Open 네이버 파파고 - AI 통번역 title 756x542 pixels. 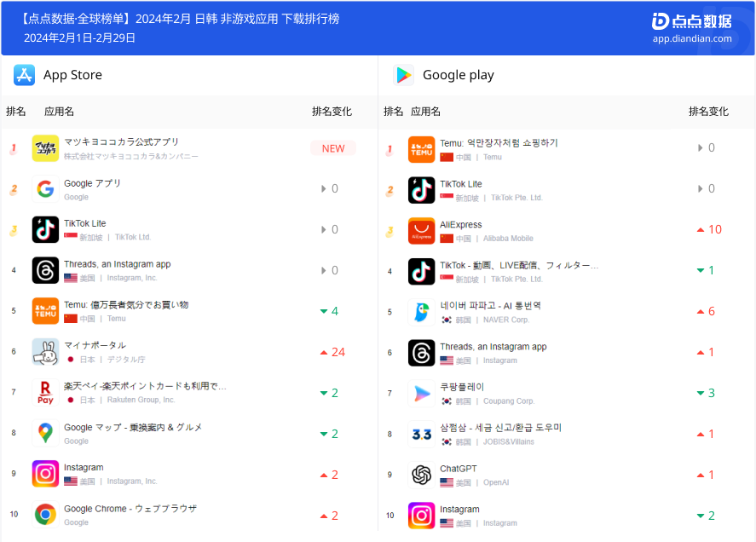pos(490,306)
